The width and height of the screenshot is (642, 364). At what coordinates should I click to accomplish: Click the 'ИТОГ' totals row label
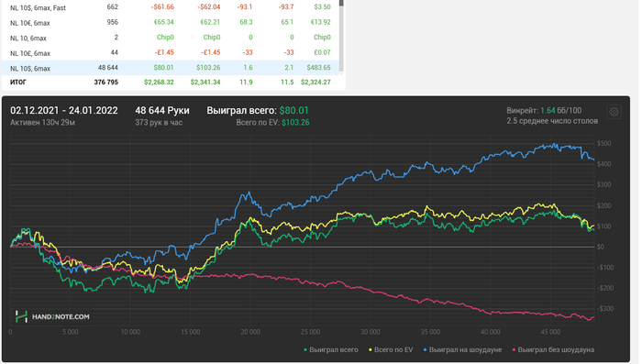click(x=18, y=83)
